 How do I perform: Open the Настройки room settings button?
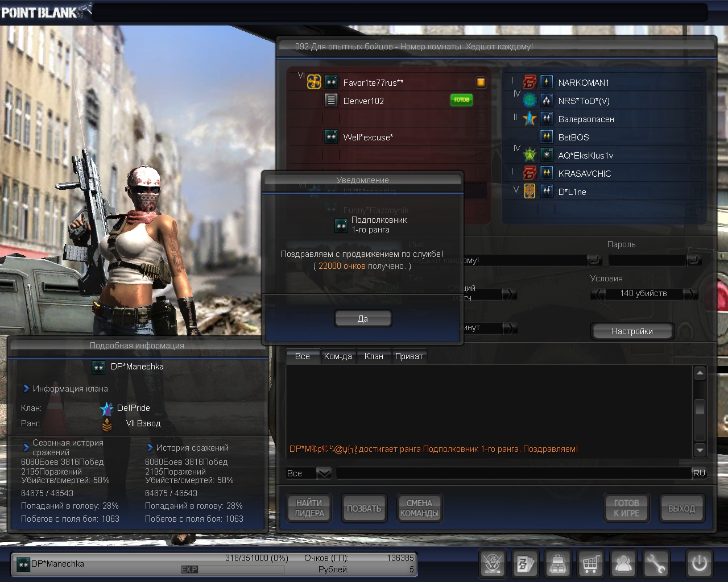pyautogui.click(x=632, y=331)
